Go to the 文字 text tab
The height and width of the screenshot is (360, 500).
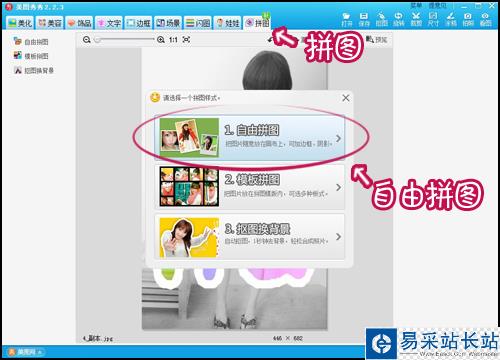tap(109, 23)
